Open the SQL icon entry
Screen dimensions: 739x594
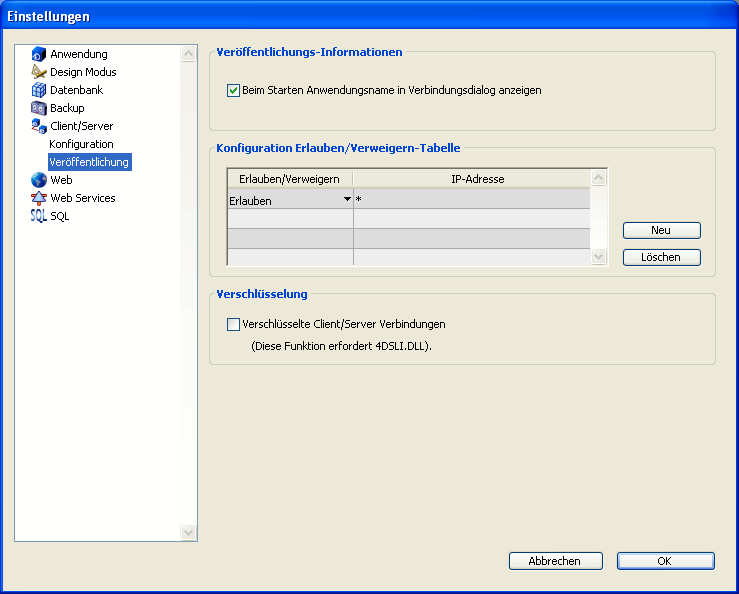pos(39,216)
